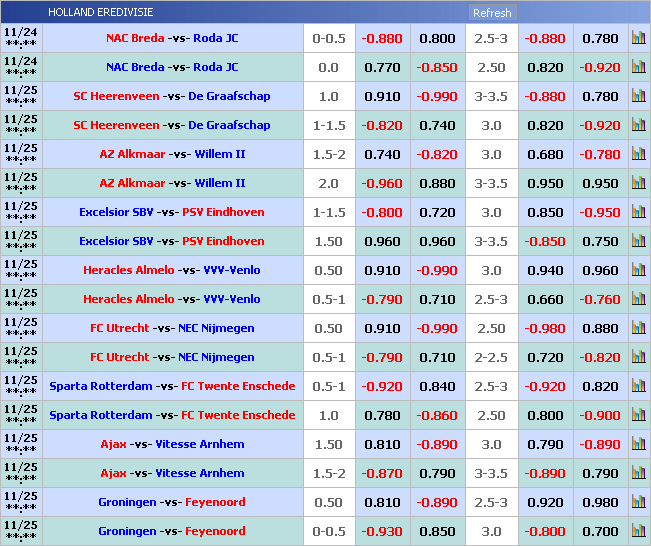Select odds 0.700 in Groningen 0-0.5 row
The image size is (651, 546).
click(x=600, y=531)
